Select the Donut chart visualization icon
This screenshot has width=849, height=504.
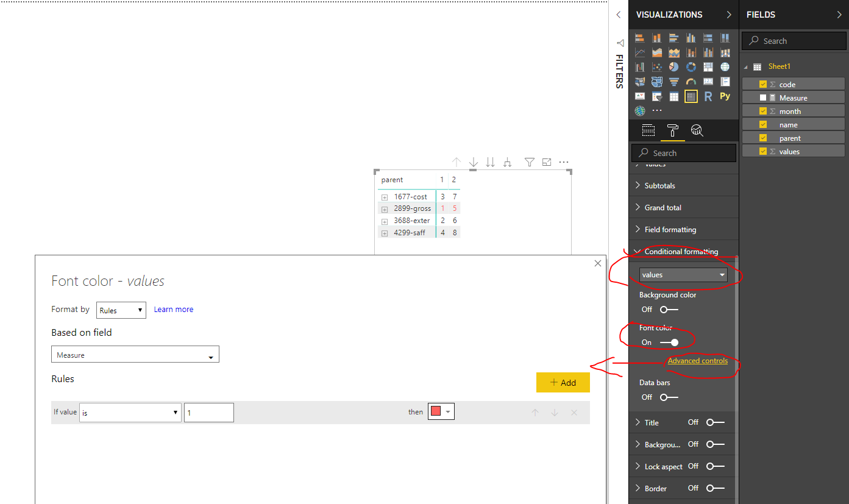tap(691, 67)
